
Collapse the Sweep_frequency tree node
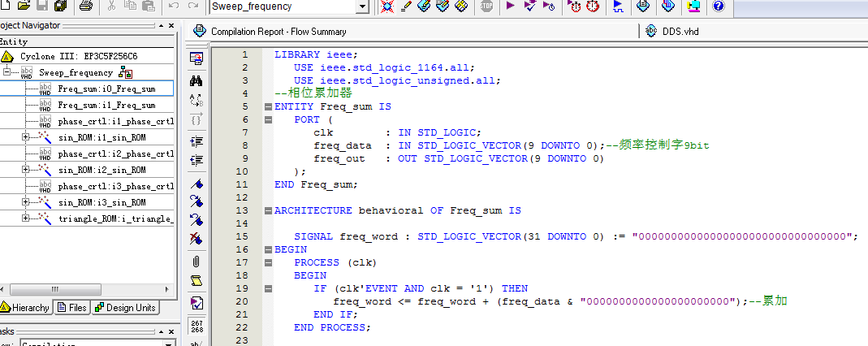tap(7, 72)
